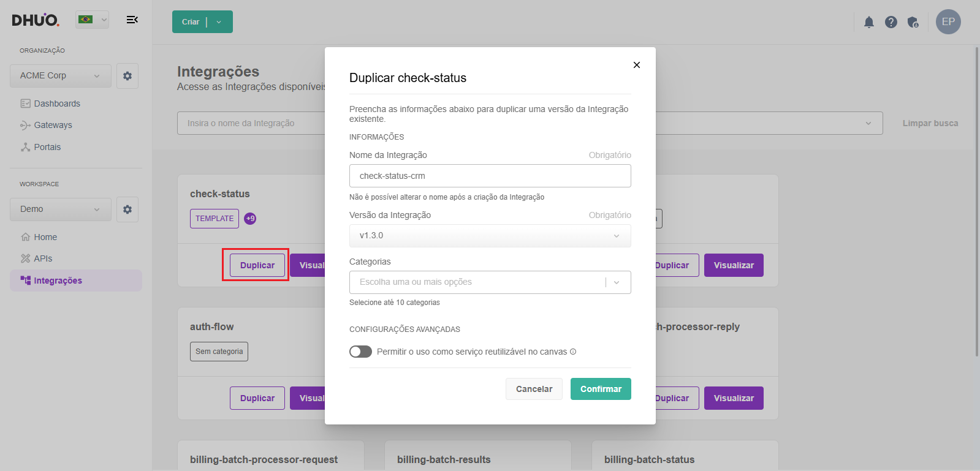This screenshot has height=471, width=980.
Task: Navigate to Gateways in sidebar
Action: coord(53,125)
